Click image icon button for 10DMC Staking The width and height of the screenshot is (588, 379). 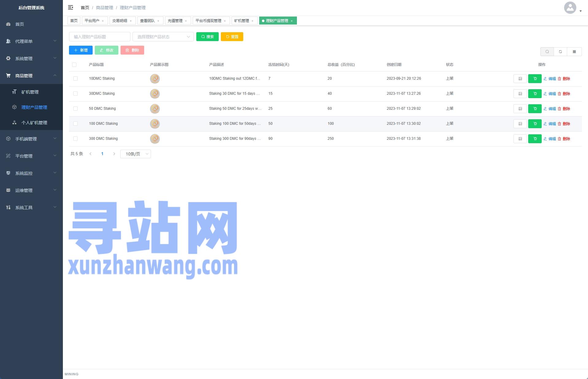click(520, 79)
